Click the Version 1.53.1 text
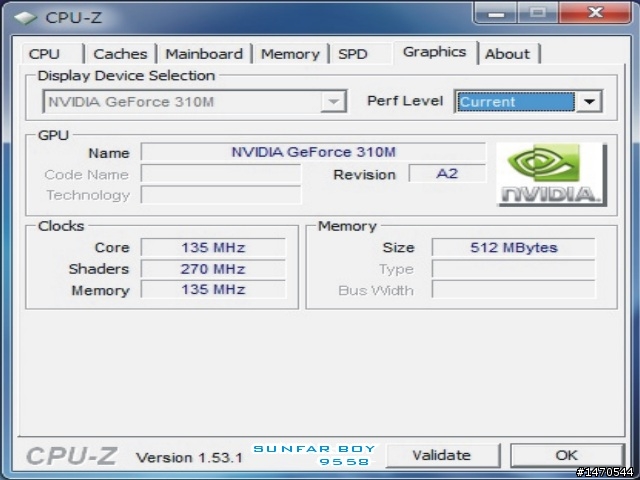This screenshot has width=640, height=480. point(189,458)
